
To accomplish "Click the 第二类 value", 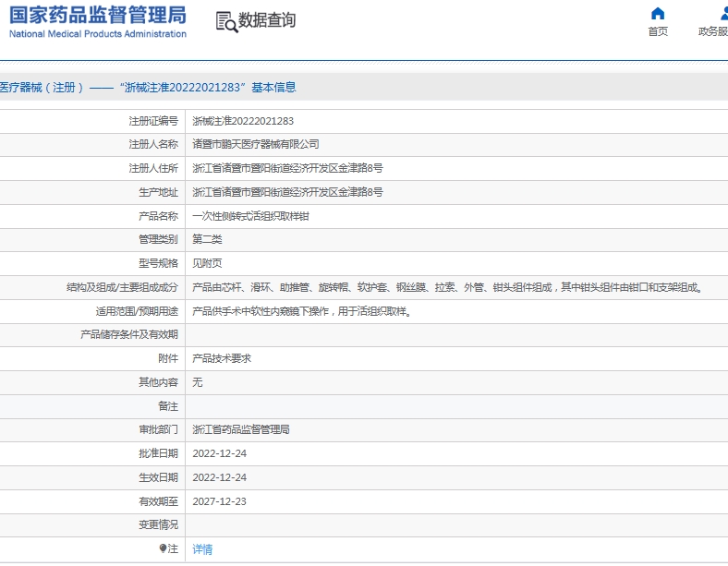I will [207, 239].
